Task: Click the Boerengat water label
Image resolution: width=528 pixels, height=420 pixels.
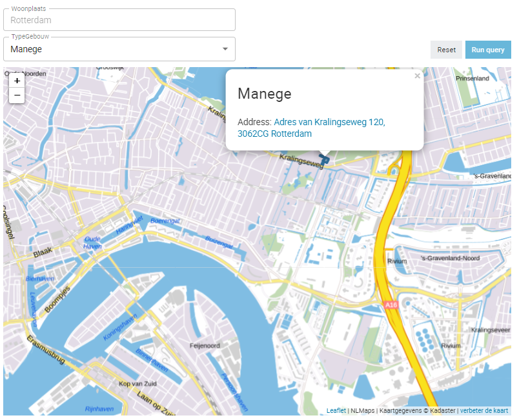Action: click(x=165, y=221)
